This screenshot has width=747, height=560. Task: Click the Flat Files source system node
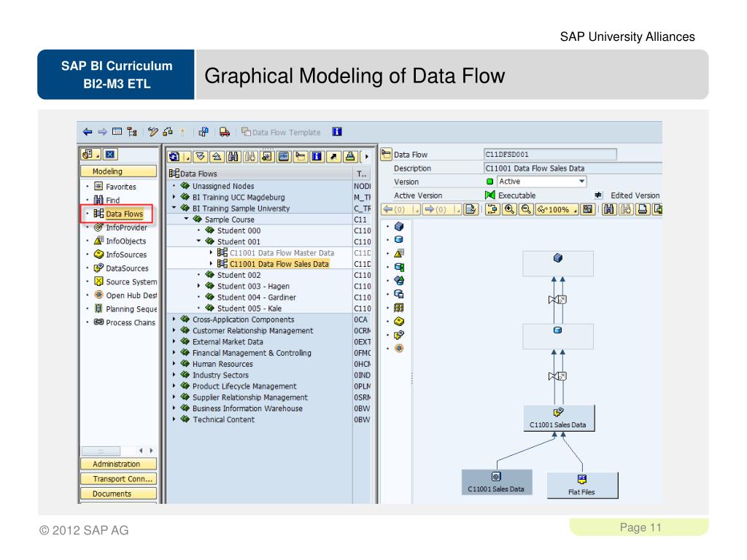point(581,485)
